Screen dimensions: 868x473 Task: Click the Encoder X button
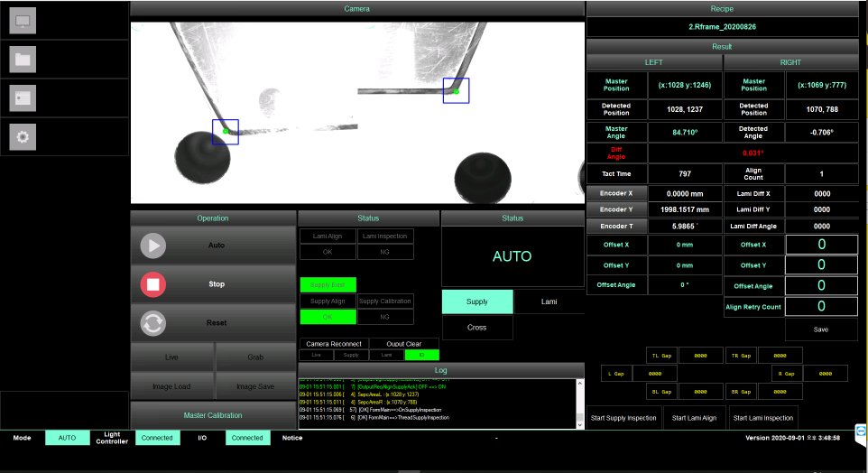616,193
